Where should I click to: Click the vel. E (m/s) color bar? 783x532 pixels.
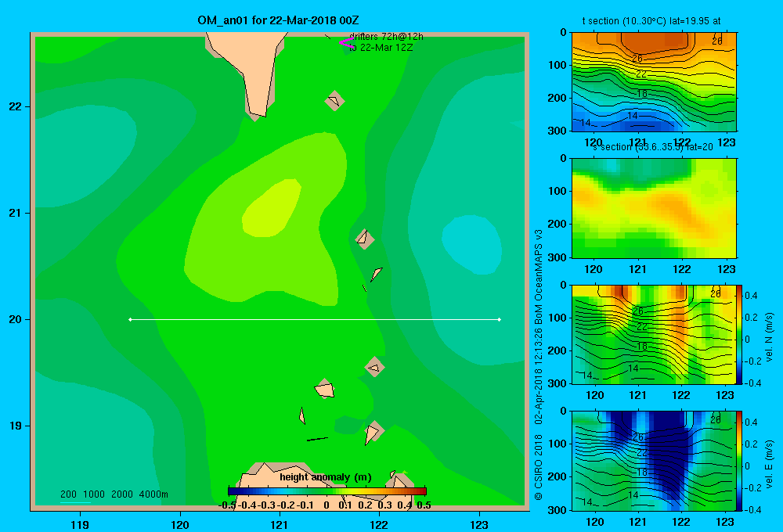[739, 461]
